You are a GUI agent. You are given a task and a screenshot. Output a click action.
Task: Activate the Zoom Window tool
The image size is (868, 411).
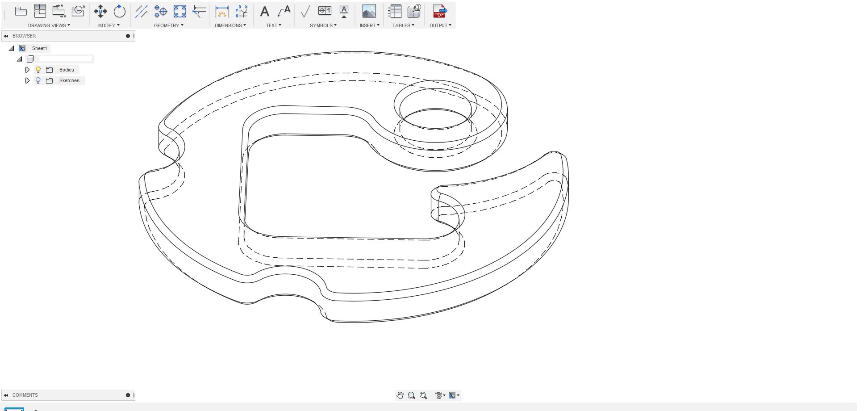pyautogui.click(x=412, y=395)
